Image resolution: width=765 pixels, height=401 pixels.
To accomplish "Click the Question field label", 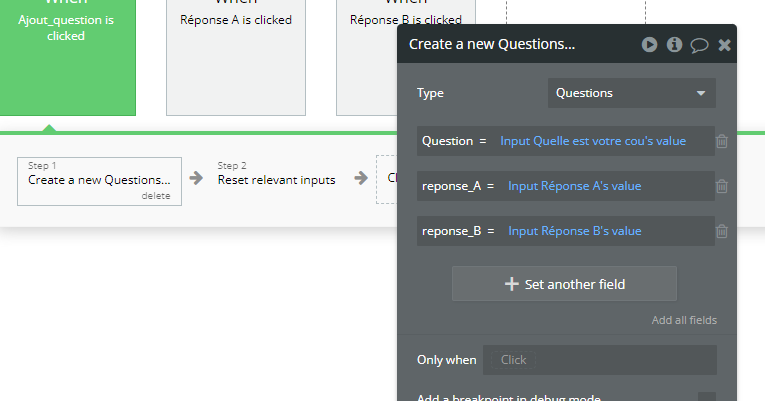I will click(x=447, y=141).
